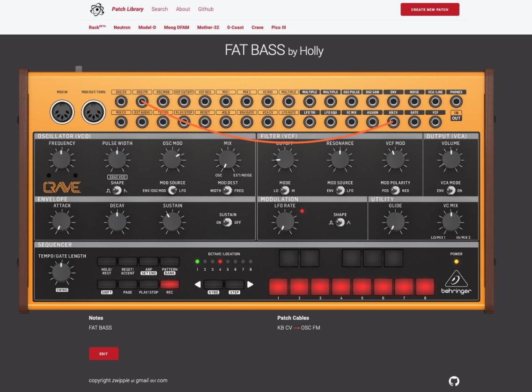This screenshot has height=392, width=532.
Task: Click the atom logo in the top navbar
Action: coord(97,9)
